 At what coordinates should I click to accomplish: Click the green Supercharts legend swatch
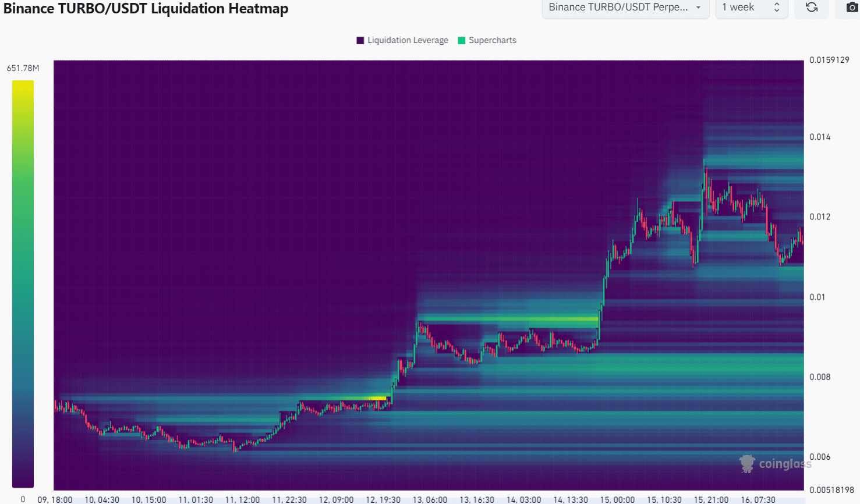pos(462,40)
